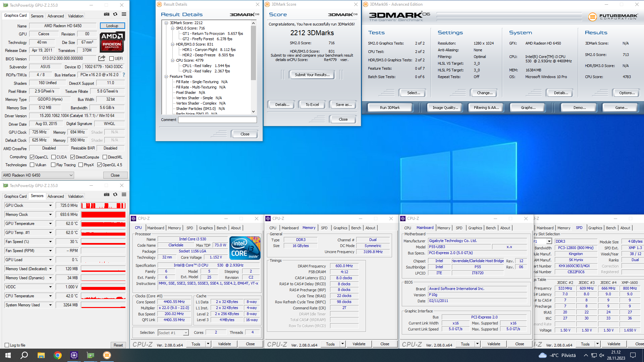Click the muted volume icon in system tray
Image resolution: width=644 pixels, height=362 pixels.
point(602,355)
